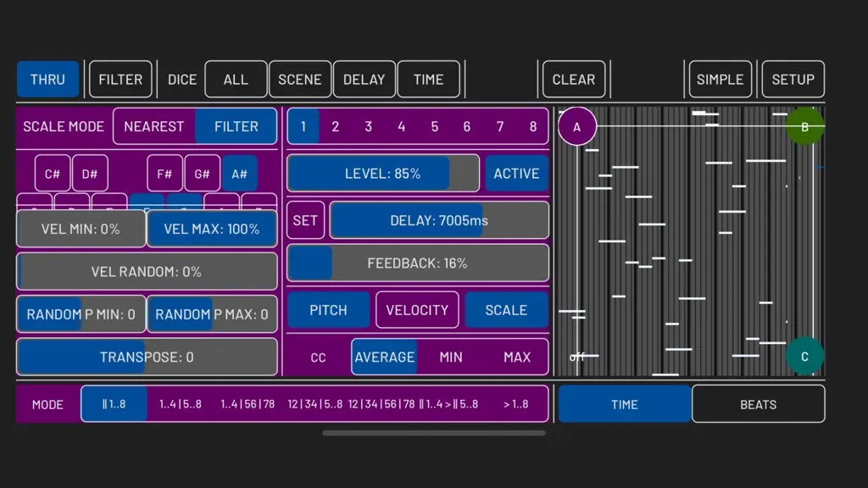Click the LEVEL 85% slider

point(383,173)
